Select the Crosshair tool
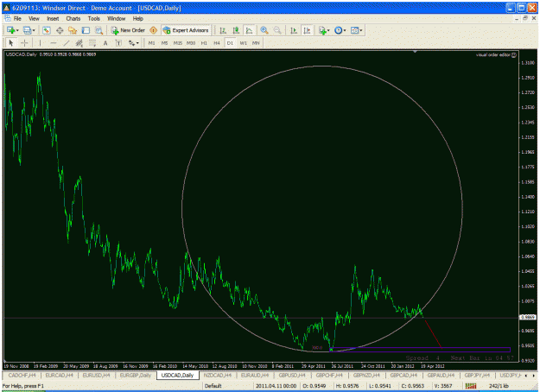540x392 pixels. click(x=24, y=42)
